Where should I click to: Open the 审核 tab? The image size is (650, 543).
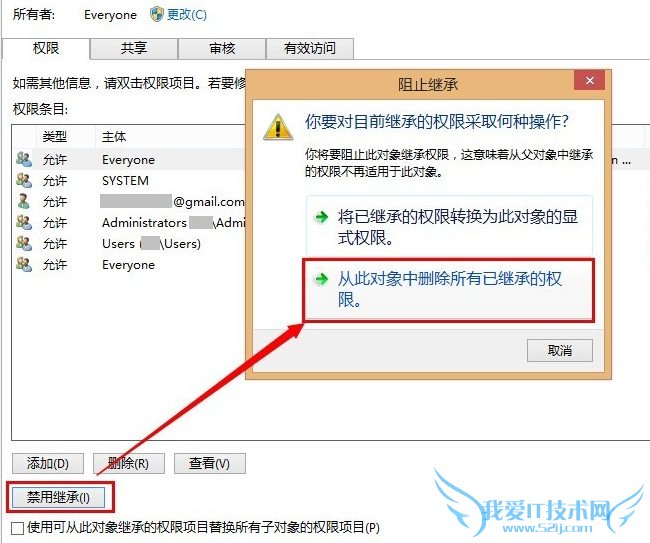coord(222,49)
